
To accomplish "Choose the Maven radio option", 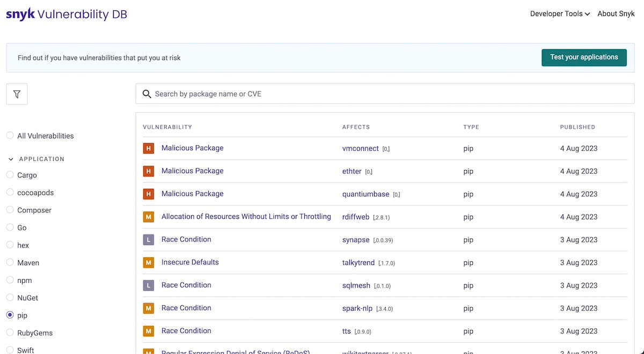I will pyautogui.click(x=10, y=263).
